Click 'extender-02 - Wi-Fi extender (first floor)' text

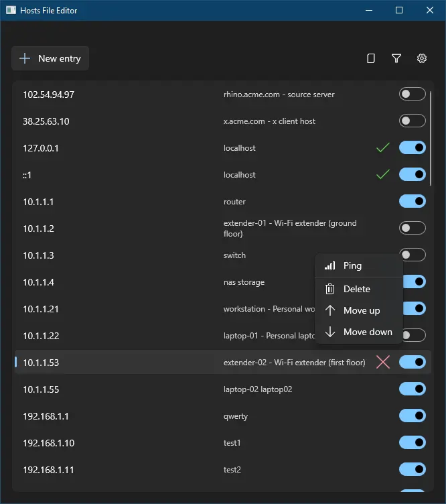point(295,363)
